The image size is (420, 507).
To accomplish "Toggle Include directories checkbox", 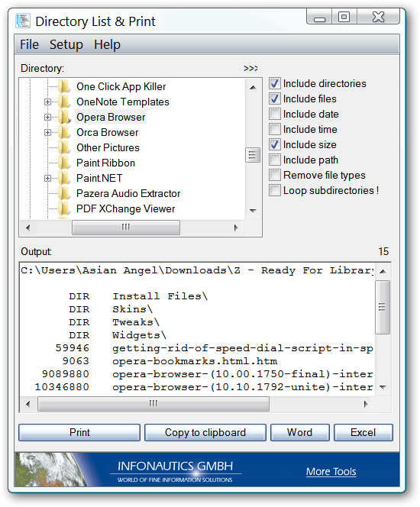I will [275, 83].
